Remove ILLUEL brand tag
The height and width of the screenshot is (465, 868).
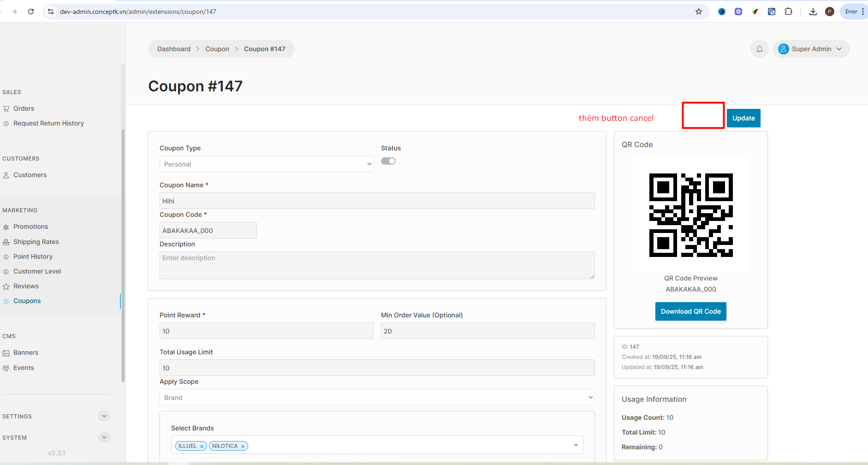point(202,447)
